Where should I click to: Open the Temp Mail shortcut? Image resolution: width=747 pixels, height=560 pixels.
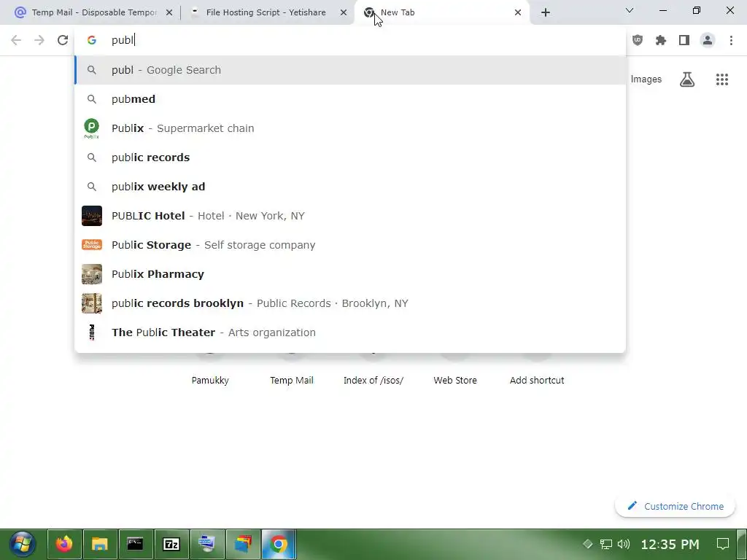click(292, 381)
